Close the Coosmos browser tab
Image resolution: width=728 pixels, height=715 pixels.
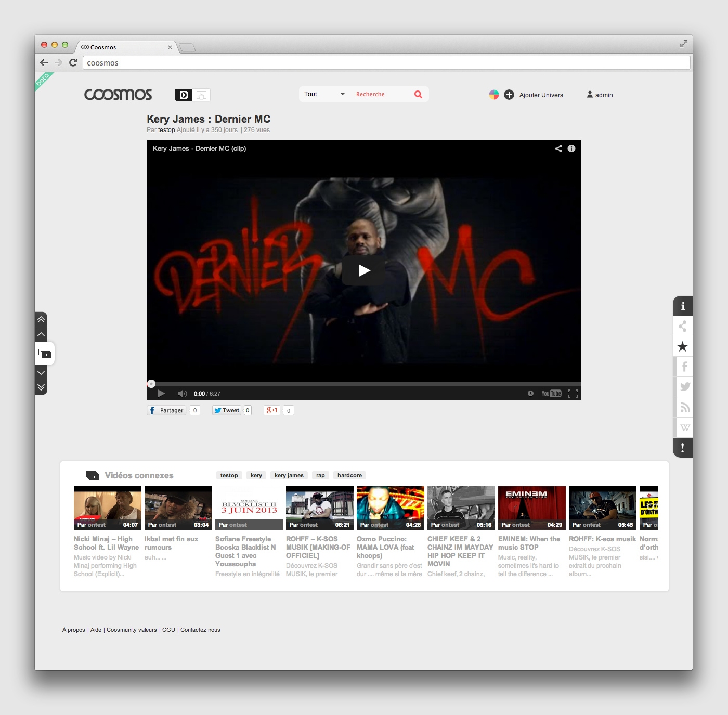(x=170, y=47)
